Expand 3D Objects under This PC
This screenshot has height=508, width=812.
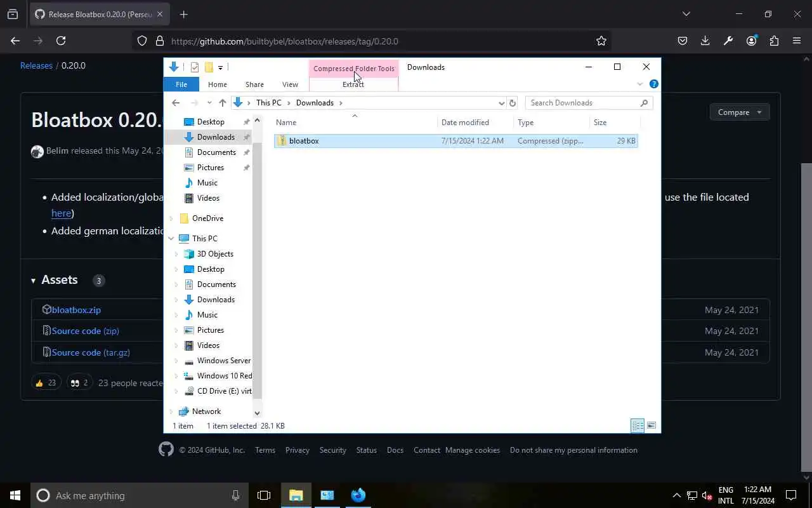click(176, 254)
